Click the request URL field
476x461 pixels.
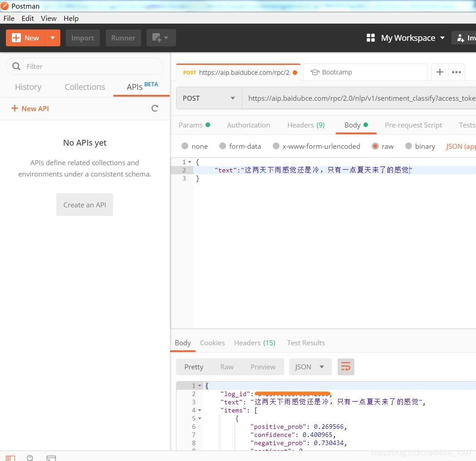click(359, 98)
